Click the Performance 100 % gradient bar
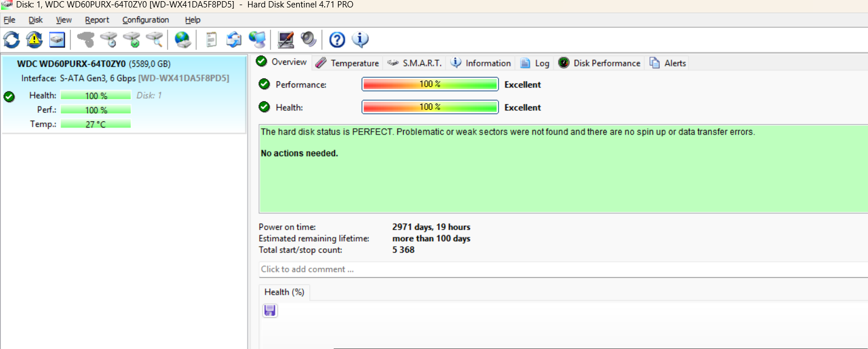 430,84
